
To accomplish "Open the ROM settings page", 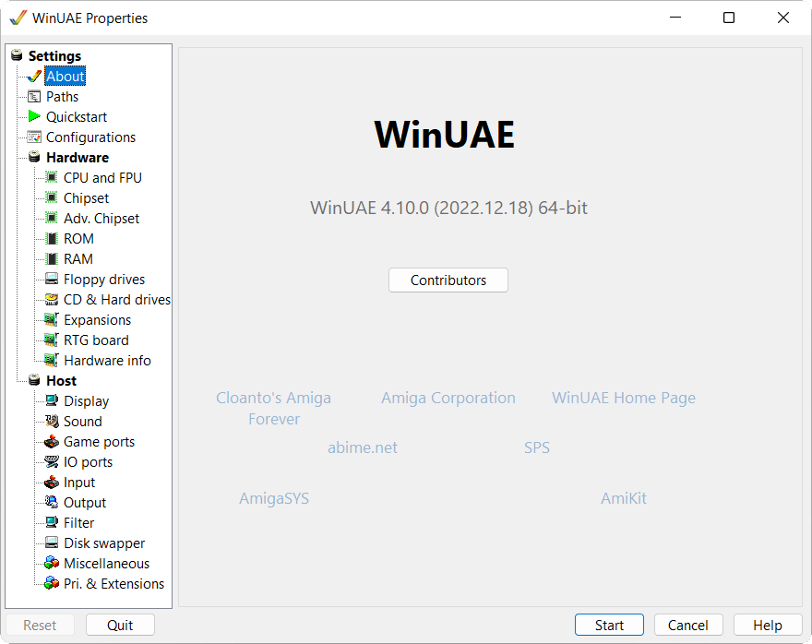I will (x=78, y=239).
